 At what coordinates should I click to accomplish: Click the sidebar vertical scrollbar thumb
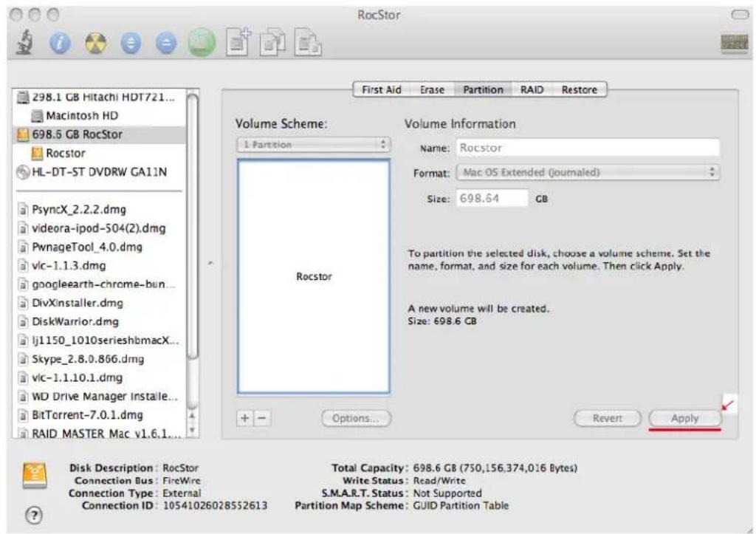click(x=193, y=226)
